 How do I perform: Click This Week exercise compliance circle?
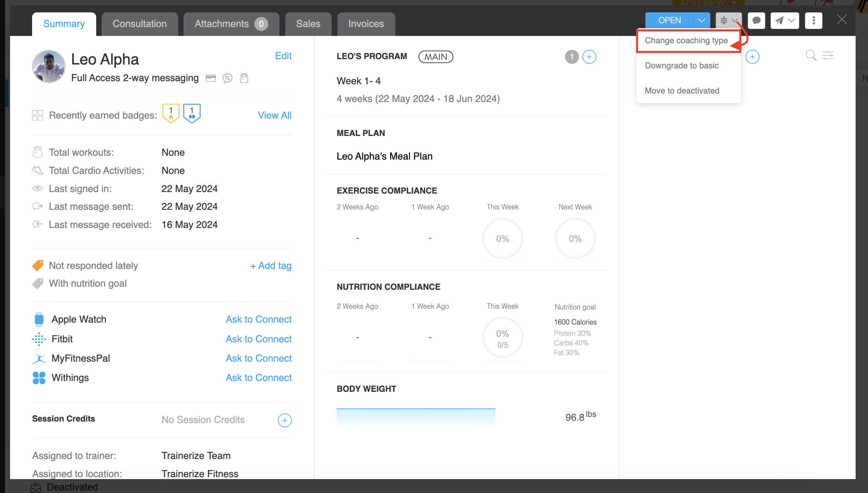coord(502,239)
